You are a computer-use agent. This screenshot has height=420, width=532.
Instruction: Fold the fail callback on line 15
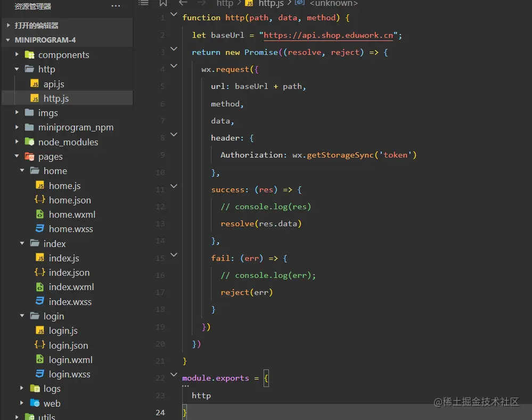tap(174, 255)
